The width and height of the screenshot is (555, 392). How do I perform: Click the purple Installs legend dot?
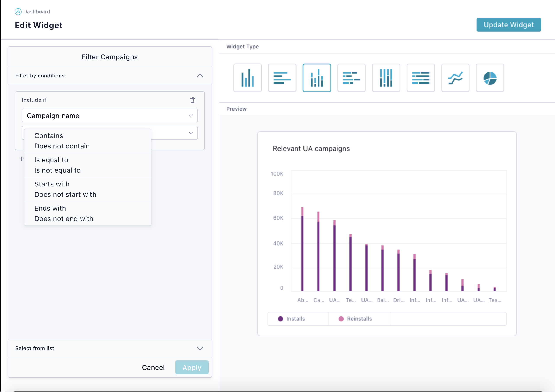(280, 319)
